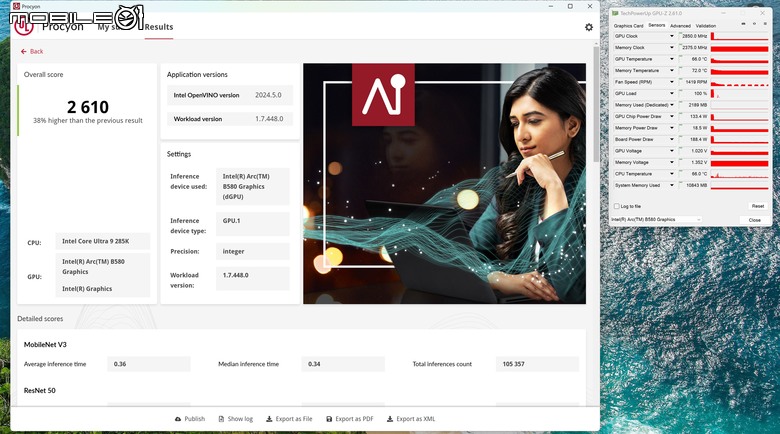Expand Board Power Draw dropdown
This screenshot has width=780, height=434.
(672, 139)
